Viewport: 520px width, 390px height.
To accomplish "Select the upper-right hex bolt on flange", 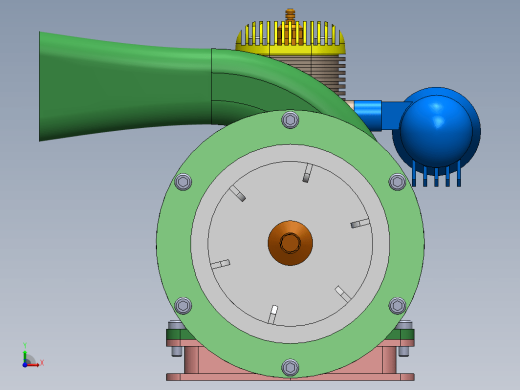I will 397,182.
